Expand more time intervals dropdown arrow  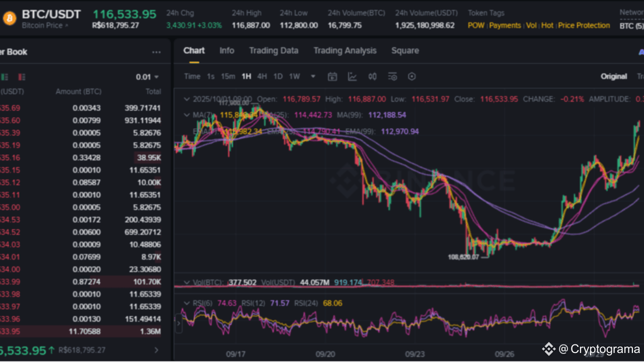tap(313, 76)
